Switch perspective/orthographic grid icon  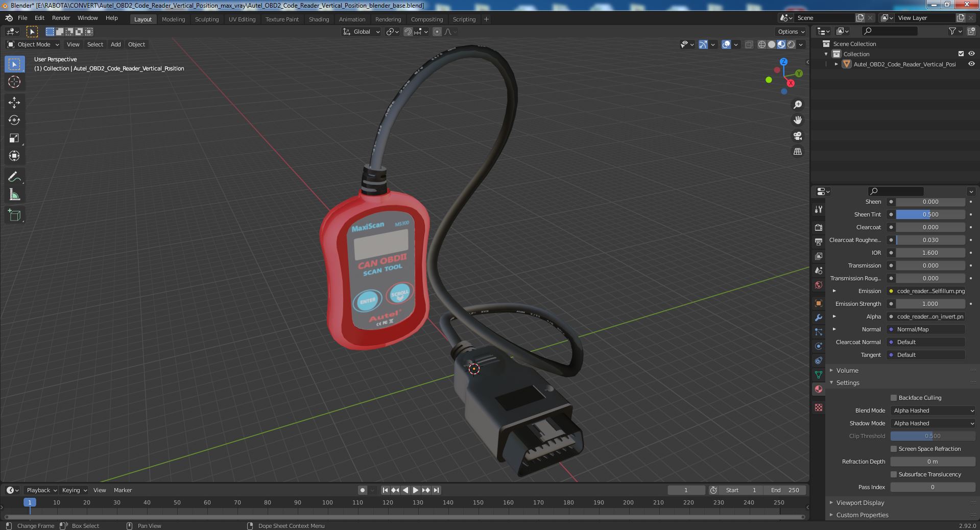click(x=798, y=152)
